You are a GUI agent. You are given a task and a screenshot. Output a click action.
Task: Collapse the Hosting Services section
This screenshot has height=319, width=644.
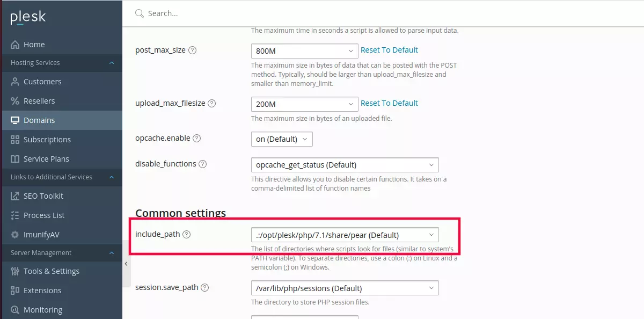pyautogui.click(x=112, y=63)
